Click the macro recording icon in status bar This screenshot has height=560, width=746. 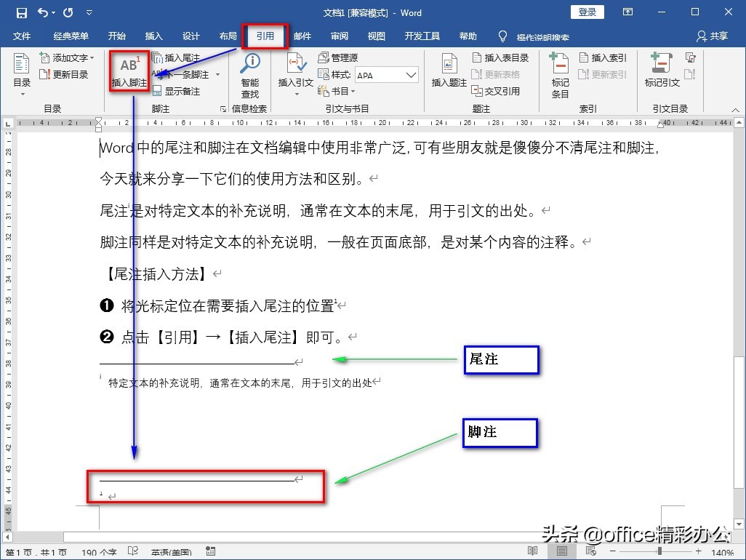coord(210,551)
